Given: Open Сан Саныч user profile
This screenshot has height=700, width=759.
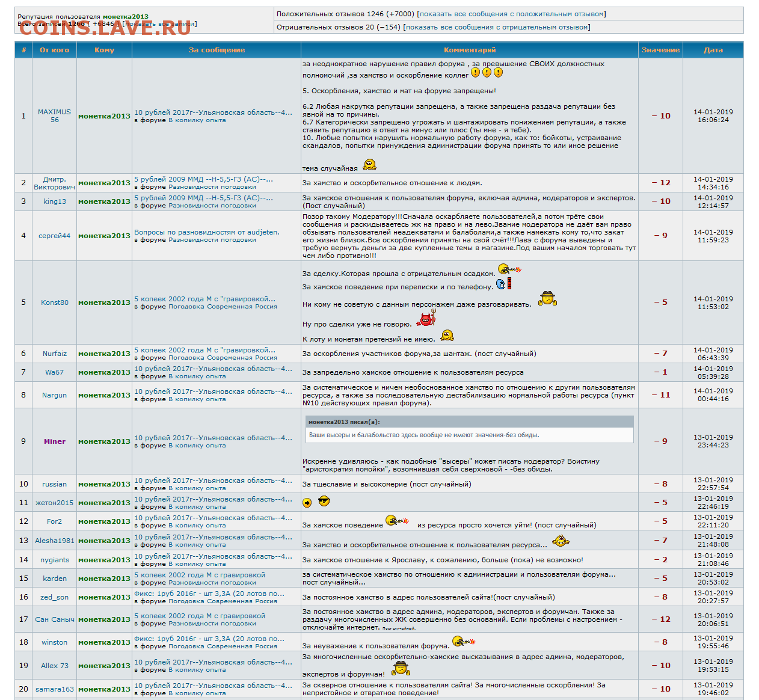Looking at the screenshot, I should [55, 619].
